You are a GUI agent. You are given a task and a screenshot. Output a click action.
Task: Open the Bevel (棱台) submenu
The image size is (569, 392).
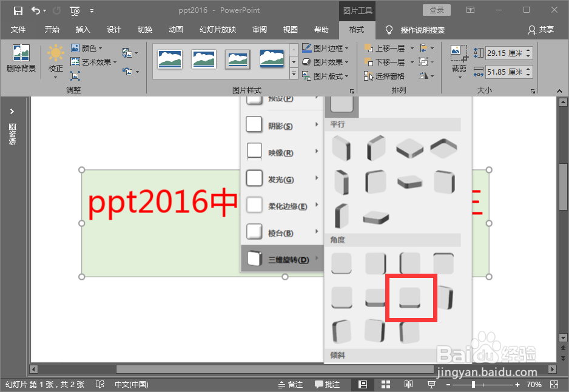pos(282,233)
